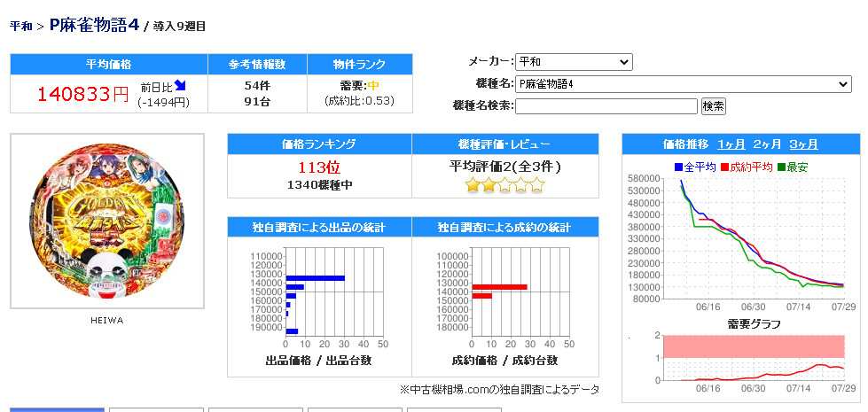
Task: Click the 導入9週目 text
Action: pyautogui.click(x=180, y=27)
